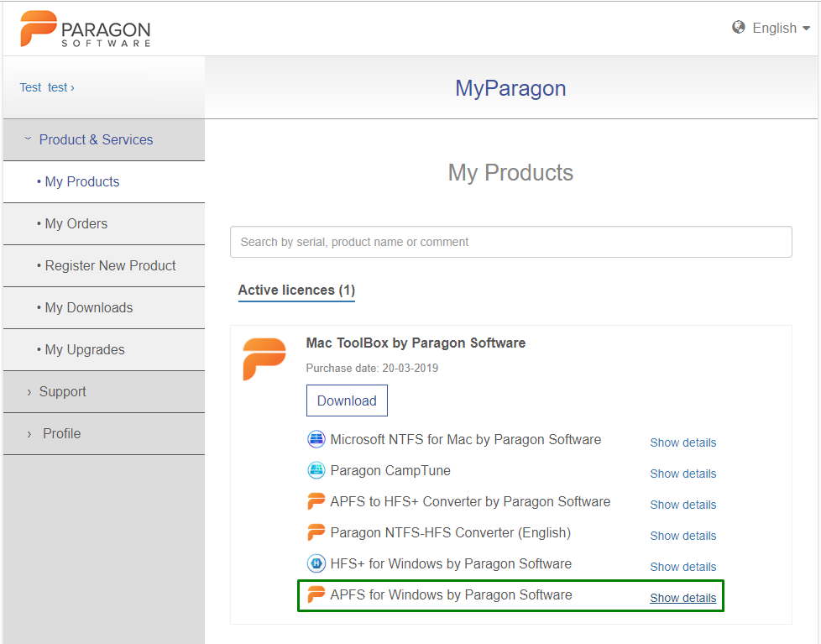Show details for Paragon NTFS-HFS Converter

(682, 536)
